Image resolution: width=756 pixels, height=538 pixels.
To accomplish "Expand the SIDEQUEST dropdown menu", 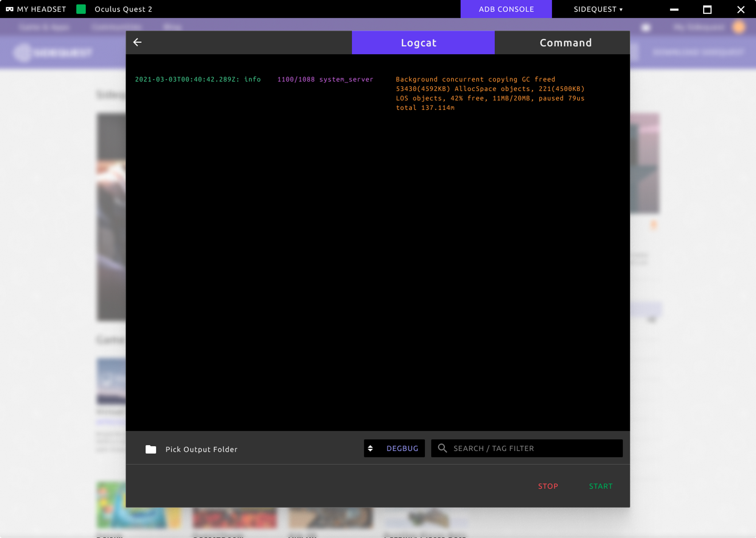I will 598,9.
